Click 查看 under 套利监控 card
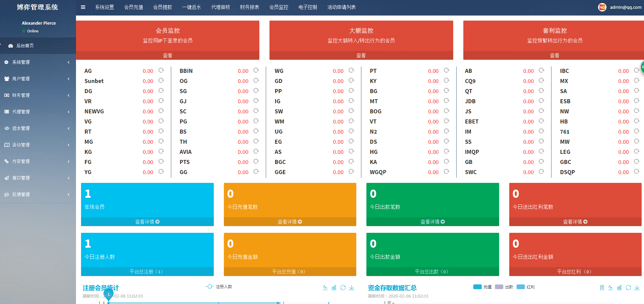This screenshot has width=644, height=304. [554, 55]
